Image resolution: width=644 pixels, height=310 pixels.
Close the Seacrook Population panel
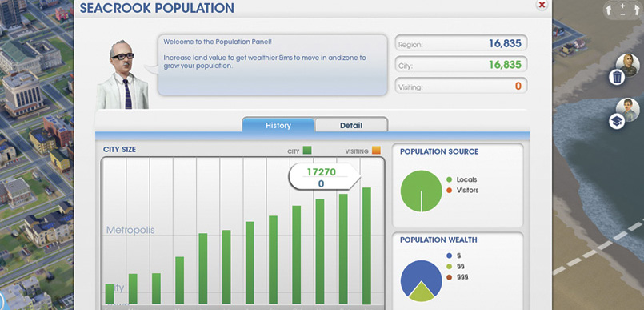542,5
